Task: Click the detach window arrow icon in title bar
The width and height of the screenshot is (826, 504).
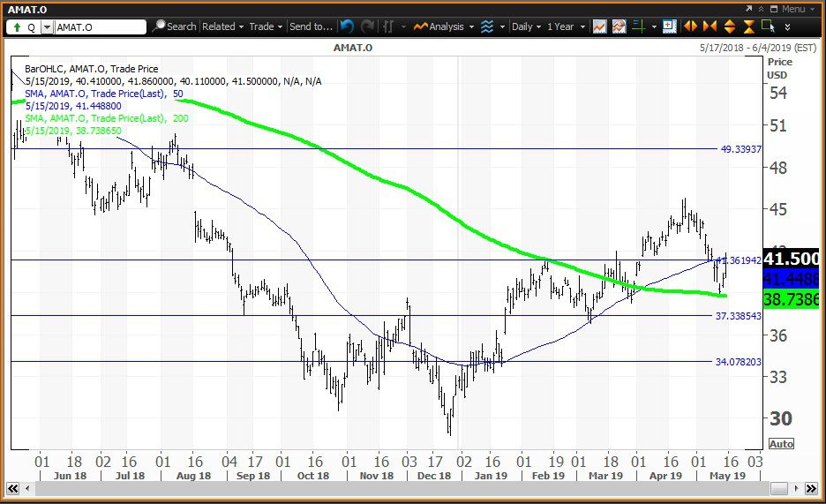Action: click(749, 9)
